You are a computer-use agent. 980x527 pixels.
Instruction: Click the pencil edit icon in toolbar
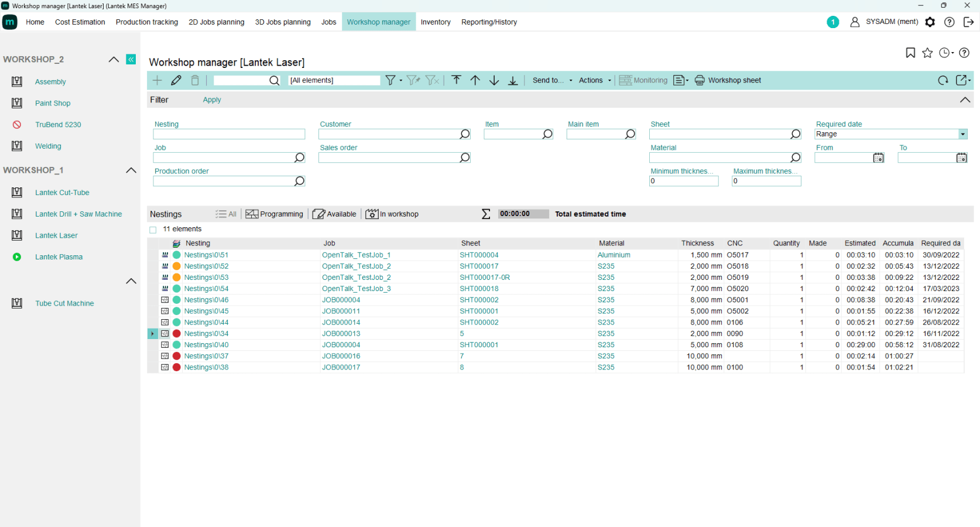point(176,80)
